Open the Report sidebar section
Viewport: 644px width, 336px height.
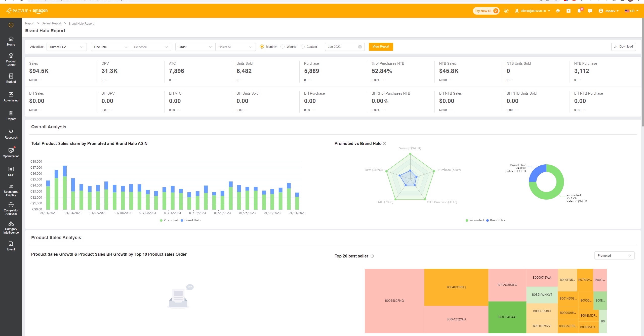(11, 116)
